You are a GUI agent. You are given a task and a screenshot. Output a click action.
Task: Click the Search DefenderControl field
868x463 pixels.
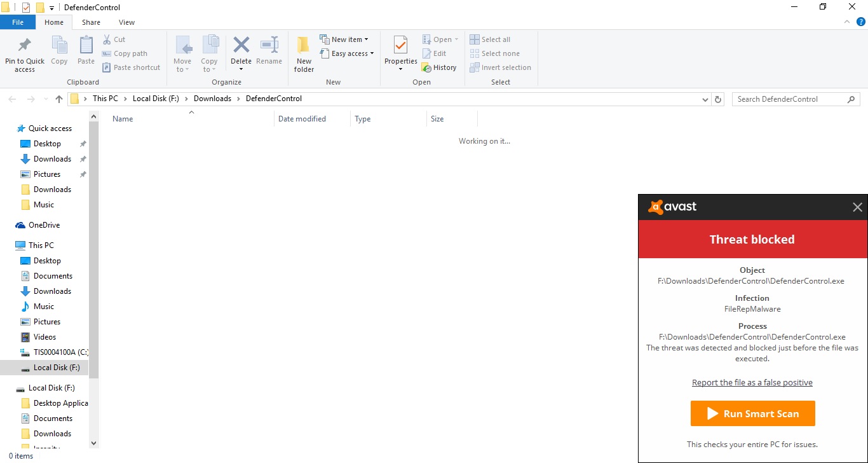click(x=796, y=99)
